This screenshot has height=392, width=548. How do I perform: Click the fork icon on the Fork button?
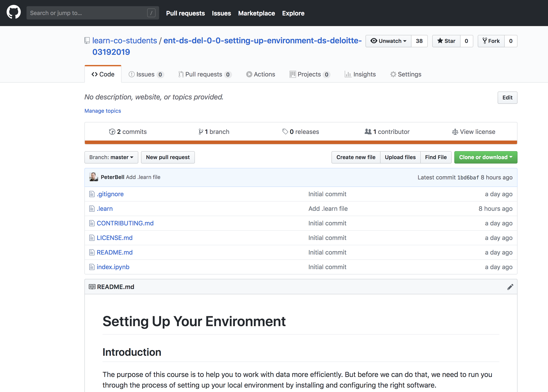click(x=485, y=41)
